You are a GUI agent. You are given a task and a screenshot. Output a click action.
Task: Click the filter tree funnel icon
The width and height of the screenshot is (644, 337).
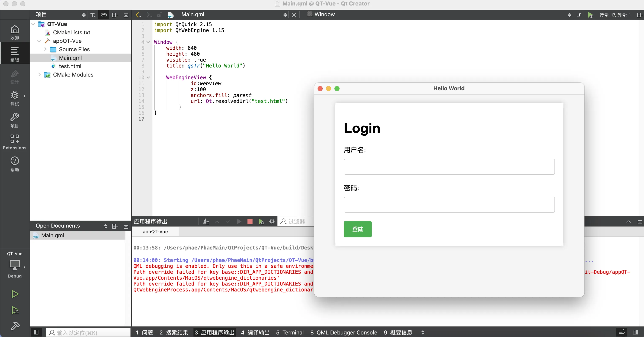[93, 15]
